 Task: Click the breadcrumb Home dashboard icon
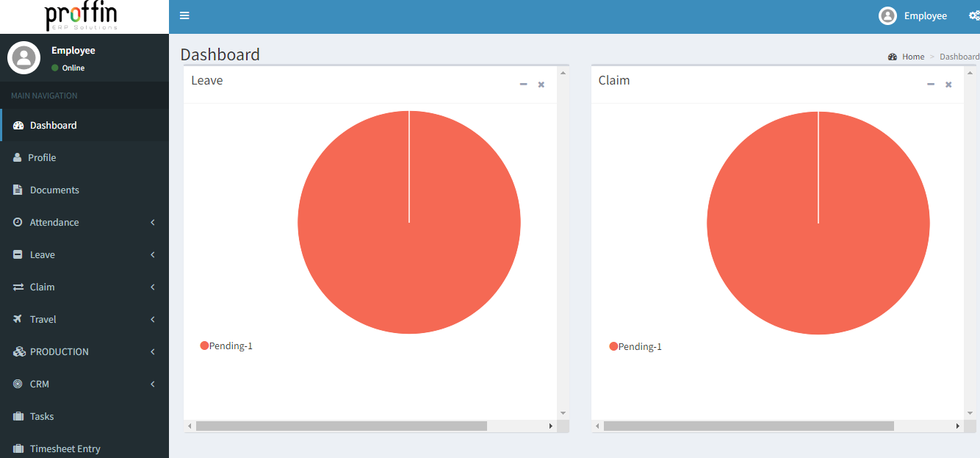893,57
